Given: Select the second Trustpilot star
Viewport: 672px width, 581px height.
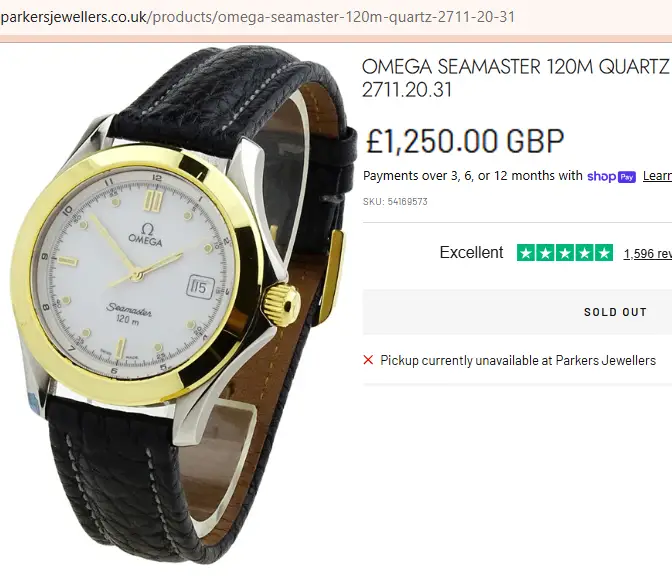Looking at the screenshot, I should [x=546, y=253].
